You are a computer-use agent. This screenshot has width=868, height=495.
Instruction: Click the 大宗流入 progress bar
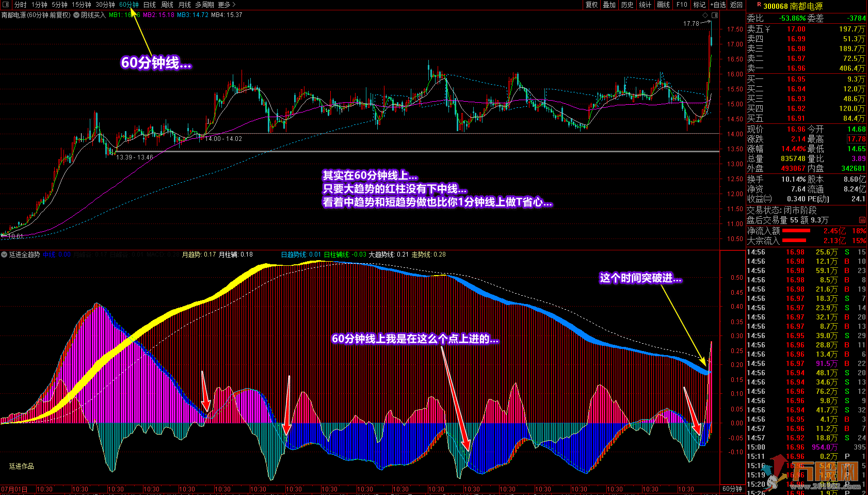(794, 241)
